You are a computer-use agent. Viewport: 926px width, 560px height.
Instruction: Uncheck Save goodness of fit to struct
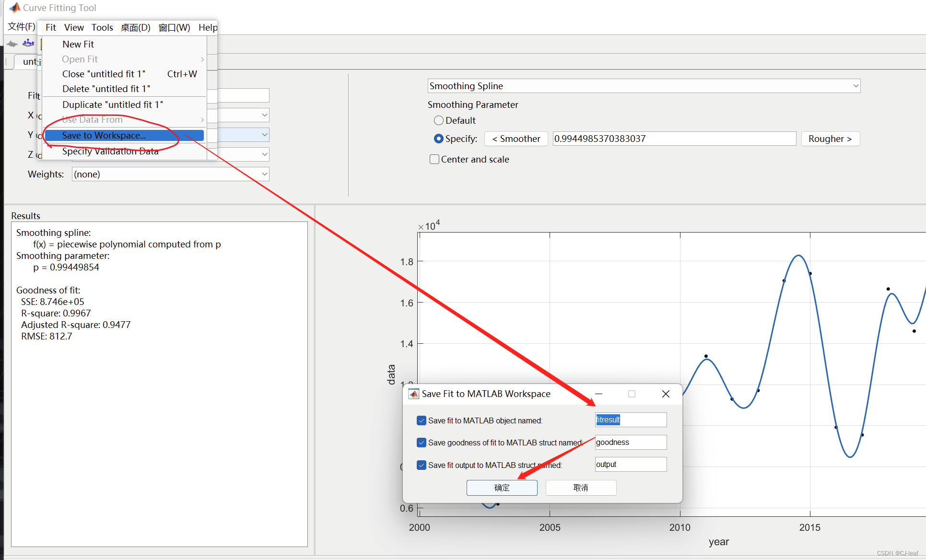pos(422,443)
